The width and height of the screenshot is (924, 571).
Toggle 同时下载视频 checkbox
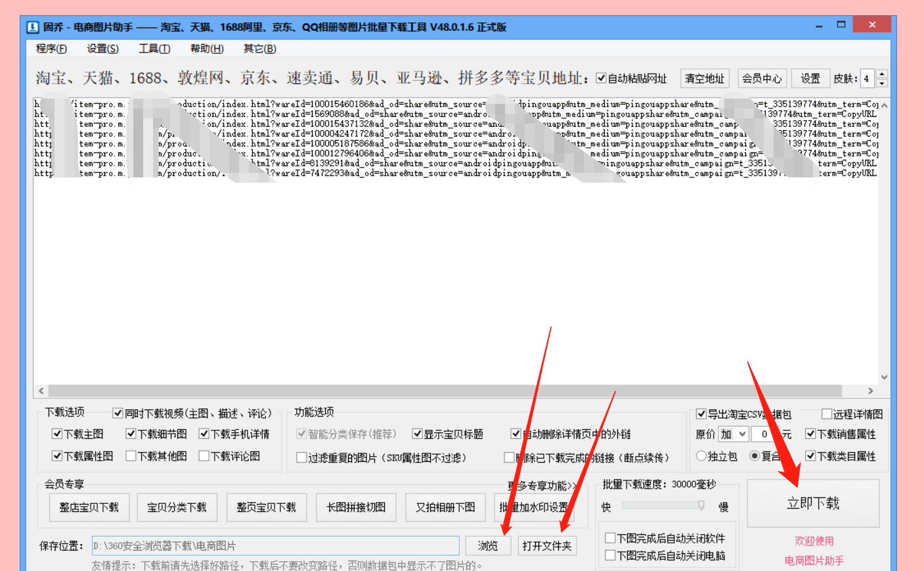(118, 413)
